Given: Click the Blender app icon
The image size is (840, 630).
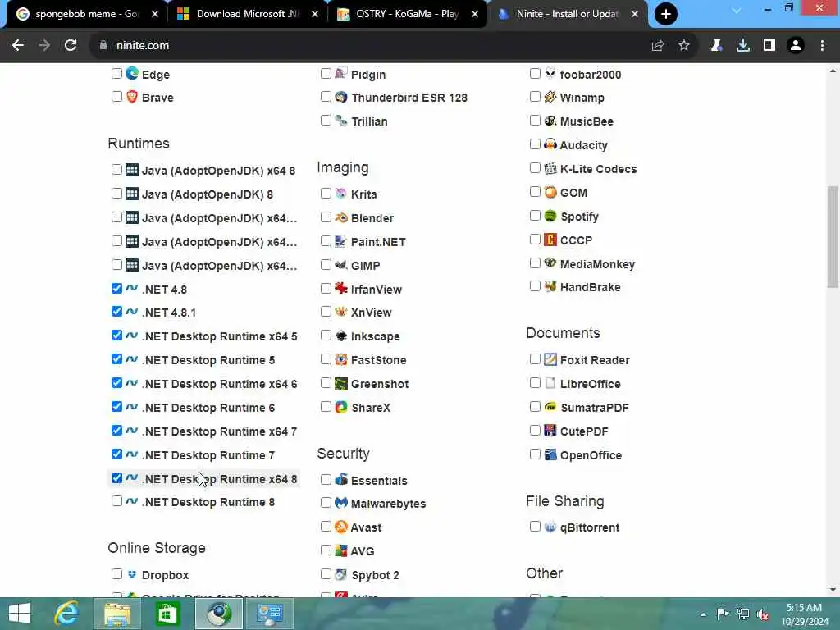Looking at the screenshot, I should [341, 217].
